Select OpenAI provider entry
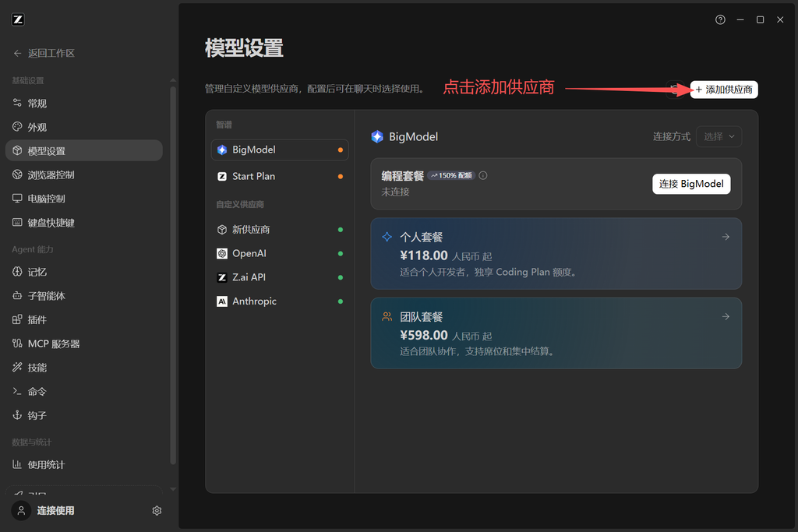The image size is (798, 532). pyautogui.click(x=280, y=253)
